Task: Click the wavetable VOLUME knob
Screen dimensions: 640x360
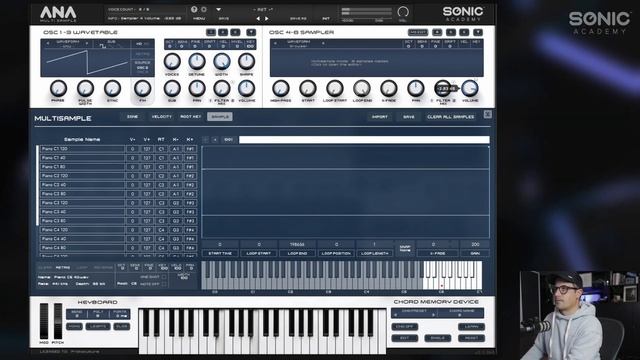Action: (x=247, y=89)
